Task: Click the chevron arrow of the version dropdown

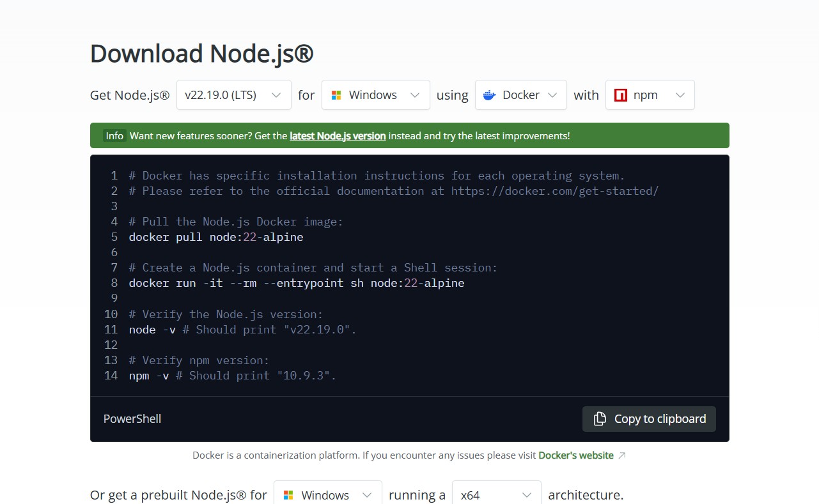Action: pos(276,95)
